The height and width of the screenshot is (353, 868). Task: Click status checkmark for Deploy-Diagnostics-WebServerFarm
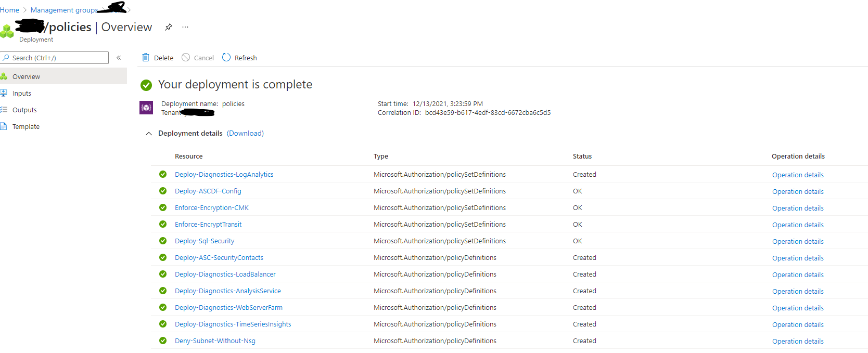pyautogui.click(x=163, y=307)
